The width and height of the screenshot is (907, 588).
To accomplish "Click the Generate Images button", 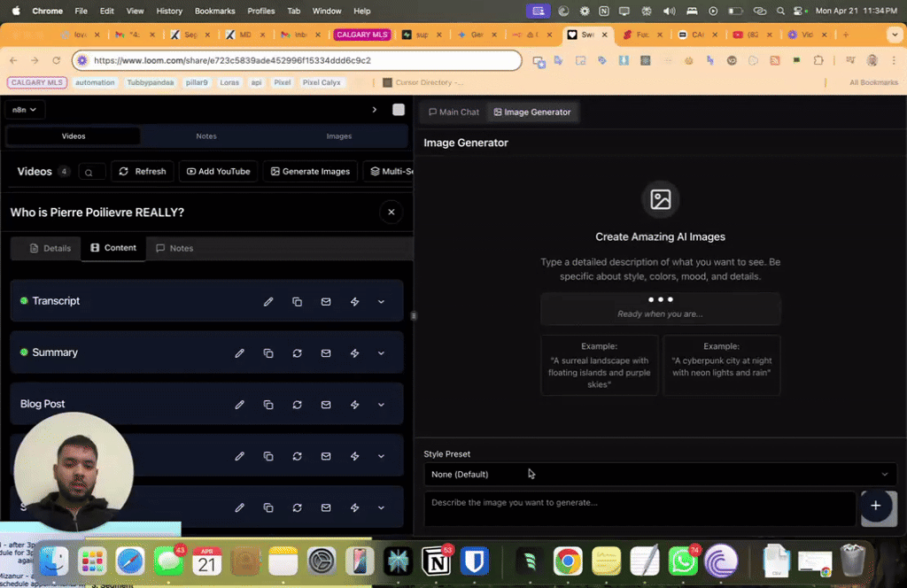I will (311, 171).
